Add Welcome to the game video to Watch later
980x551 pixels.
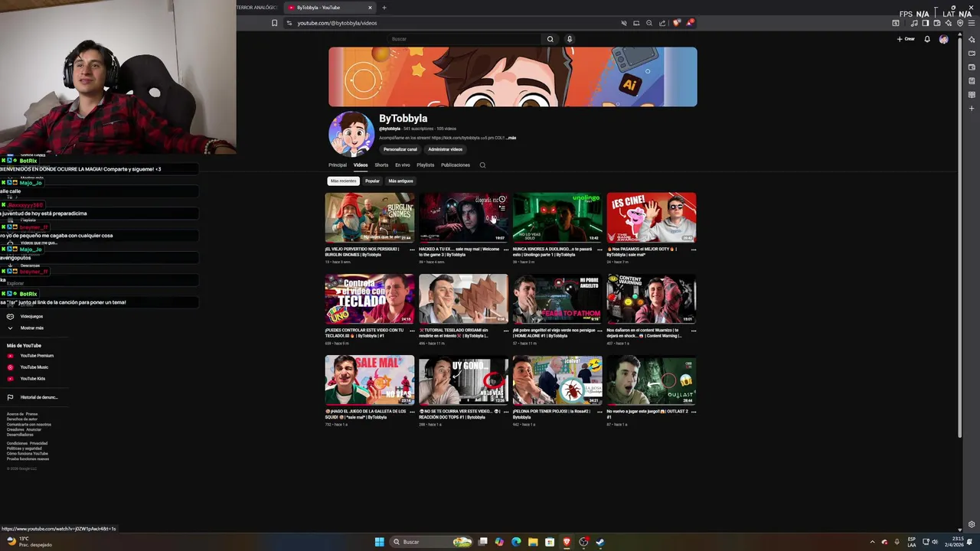(x=502, y=199)
